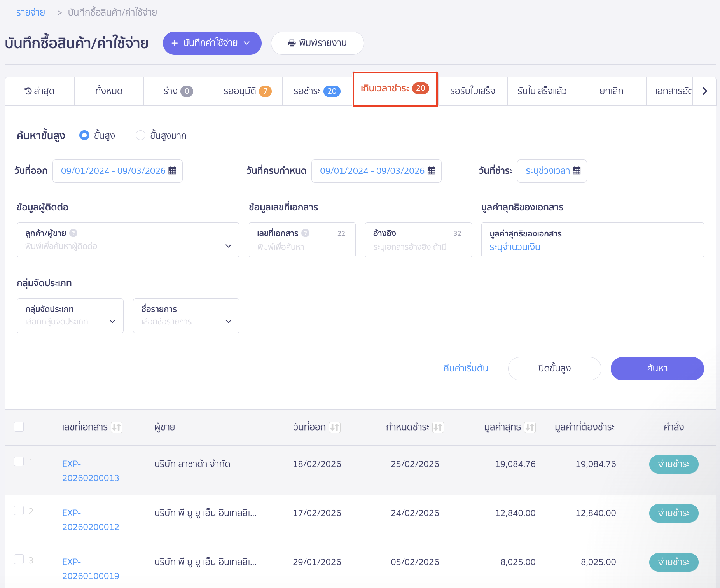Image resolution: width=720 pixels, height=588 pixels.
Task: Check the box for row EXP-20260200013
Action: click(x=19, y=462)
